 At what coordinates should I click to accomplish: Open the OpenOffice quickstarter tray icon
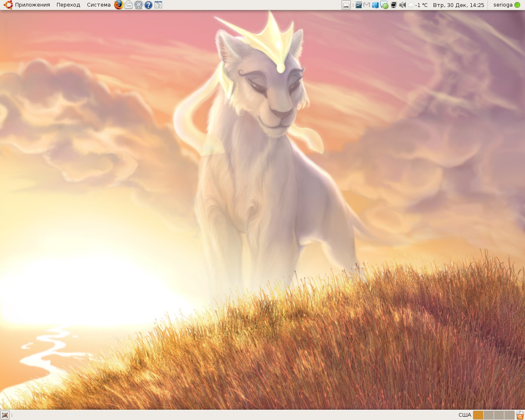click(x=358, y=5)
